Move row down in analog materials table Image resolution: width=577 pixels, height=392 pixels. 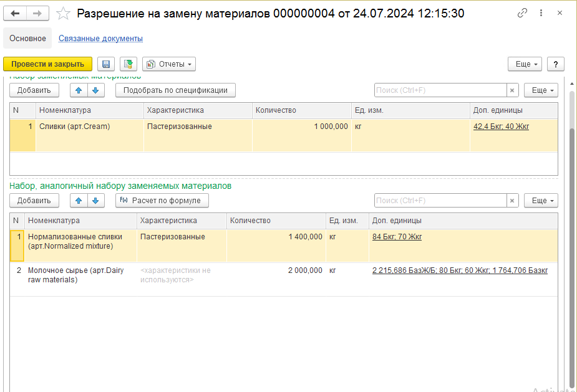pos(95,201)
